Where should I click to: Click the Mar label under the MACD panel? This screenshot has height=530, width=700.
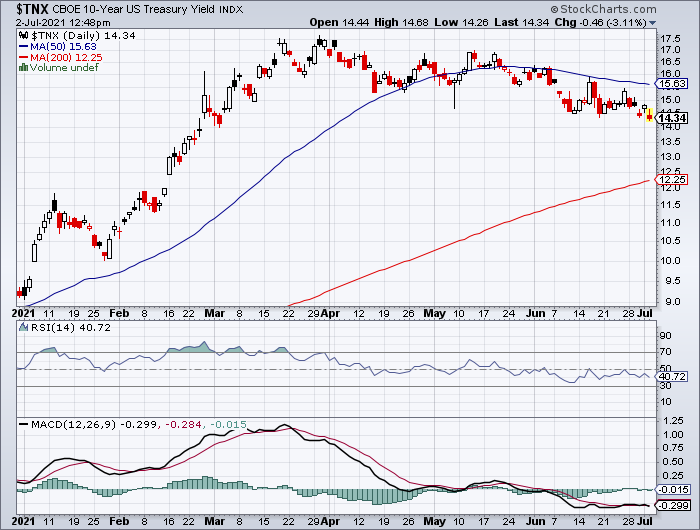[x=214, y=521]
